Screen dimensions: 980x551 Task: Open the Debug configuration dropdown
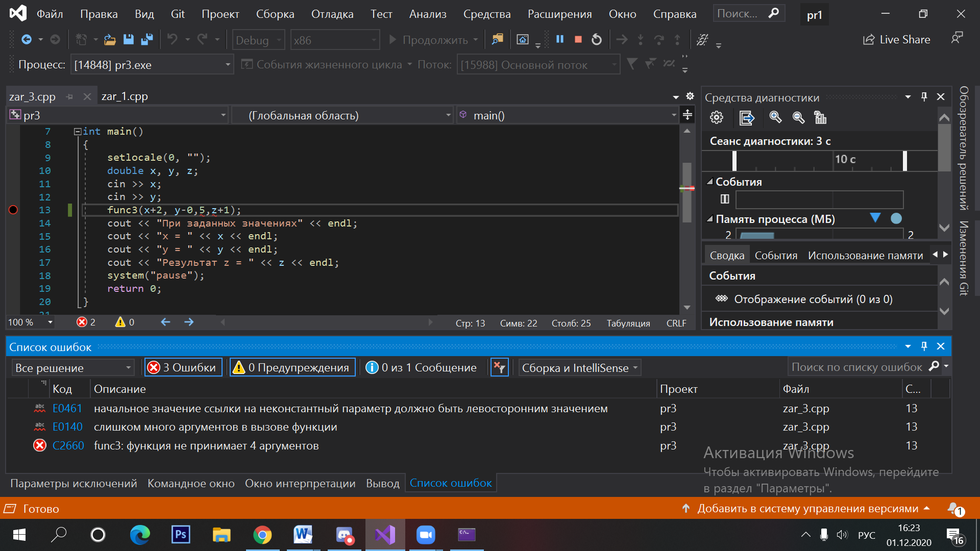click(258, 40)
